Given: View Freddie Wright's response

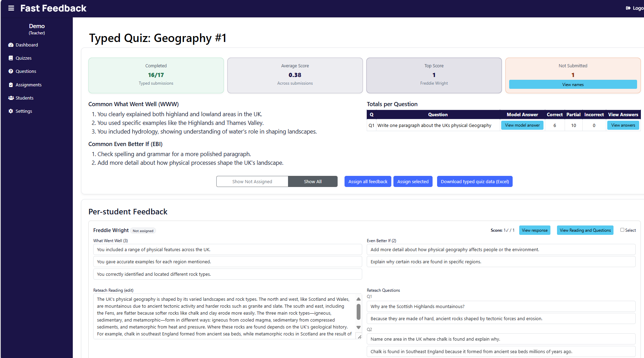Looking at the screenshot, I should tap(534, 230).
